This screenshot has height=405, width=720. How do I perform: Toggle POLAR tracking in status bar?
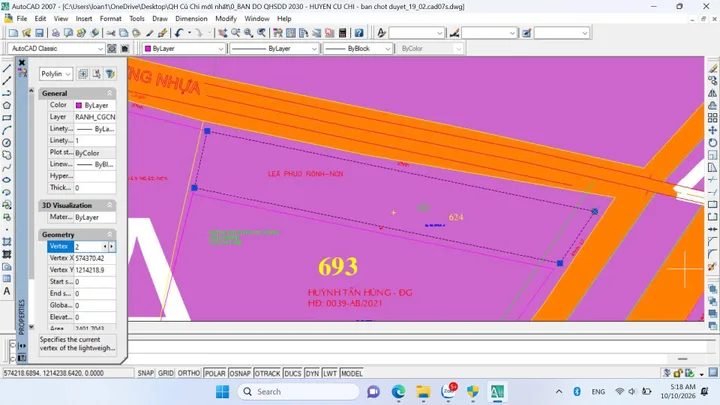(215, 373)
